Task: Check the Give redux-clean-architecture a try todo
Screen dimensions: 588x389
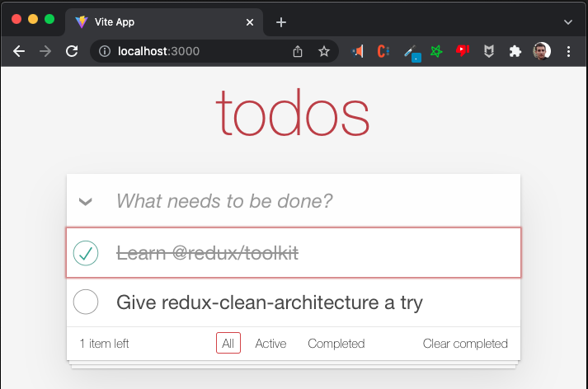Action: click(86, 302)
